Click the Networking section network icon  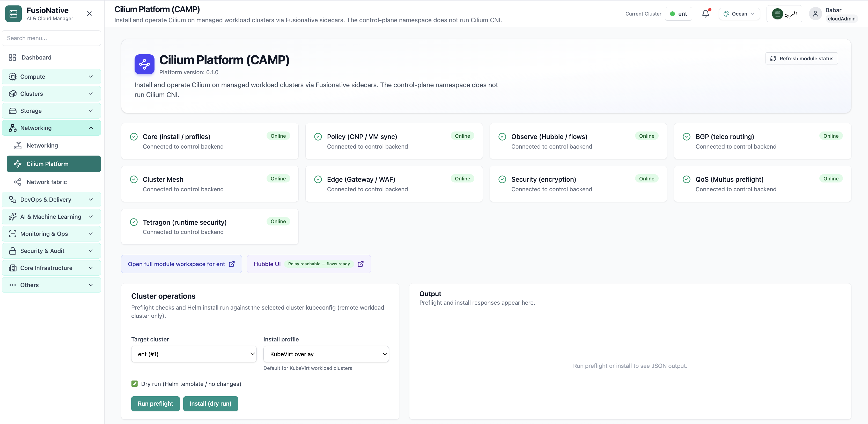coord(12,128)
